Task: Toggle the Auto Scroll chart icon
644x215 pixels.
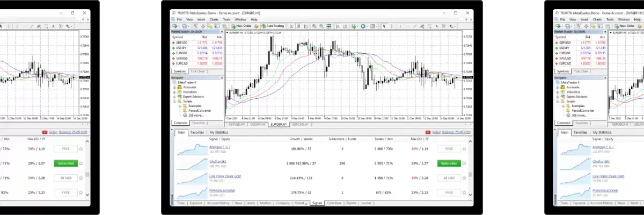Action: (x=338, y=26)
